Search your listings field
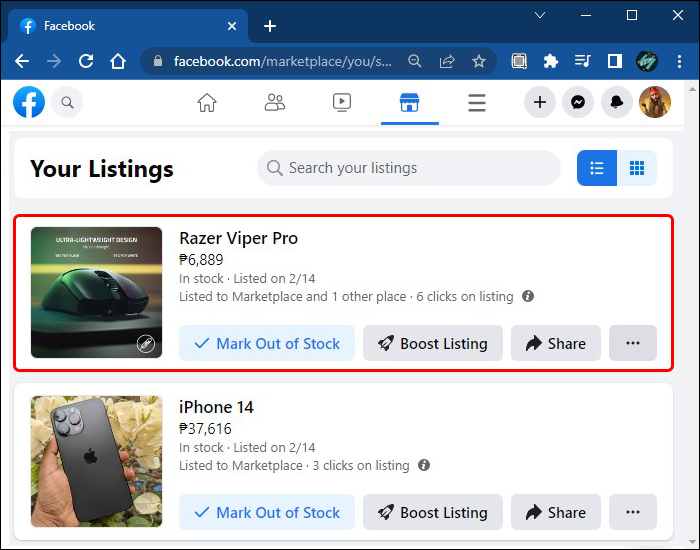The width and height of the screenshot is (700, 550). click(x=408, y=168)
